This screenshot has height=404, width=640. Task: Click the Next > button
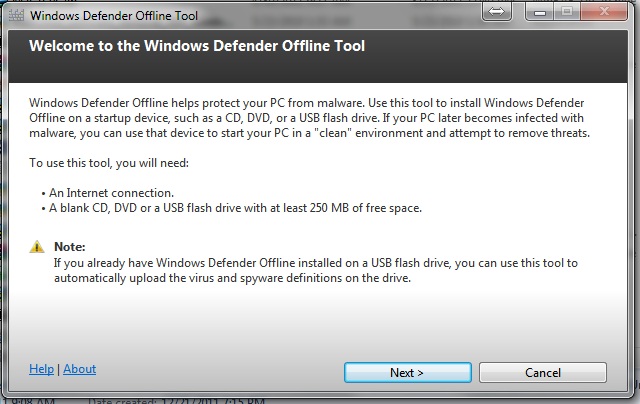[x=408, y=372]
